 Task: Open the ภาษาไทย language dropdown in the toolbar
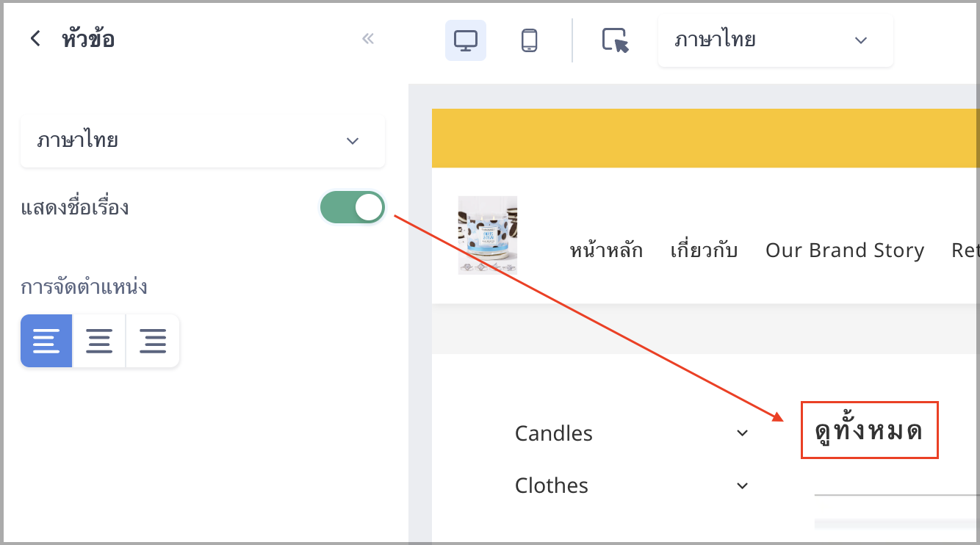click(x=776, y=40)
